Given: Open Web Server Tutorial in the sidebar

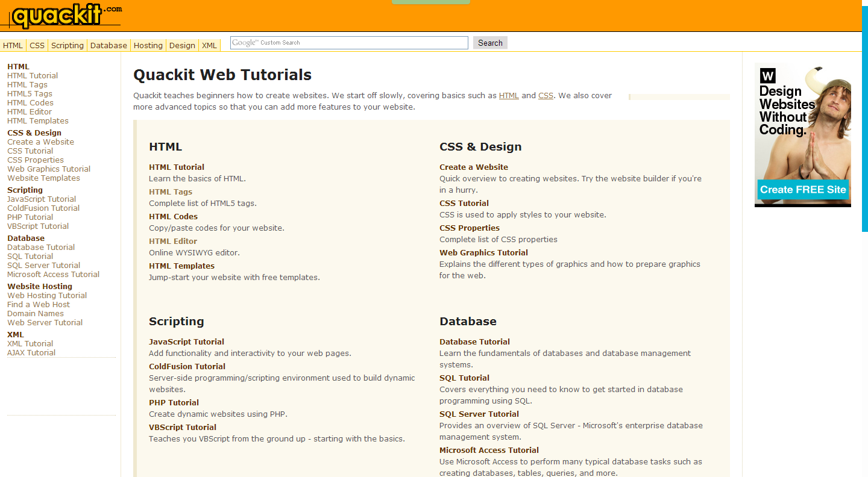Looking at the screenshot, I should [x=45, y=323].
